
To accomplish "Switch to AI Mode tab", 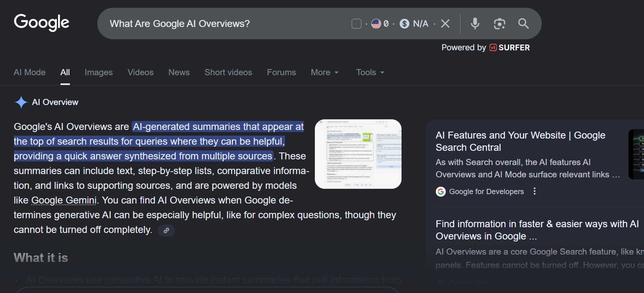I will pyautogui.click(x=29, y=72).
